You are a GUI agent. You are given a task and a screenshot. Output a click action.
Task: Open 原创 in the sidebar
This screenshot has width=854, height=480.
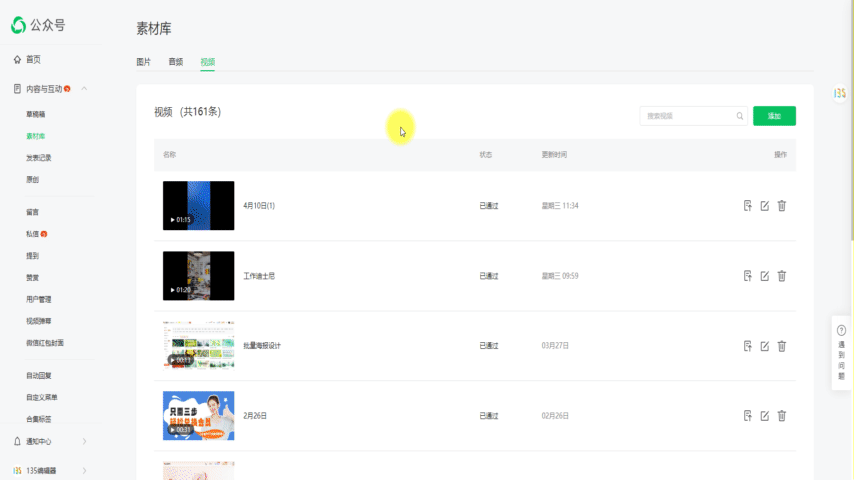[33, 180]
